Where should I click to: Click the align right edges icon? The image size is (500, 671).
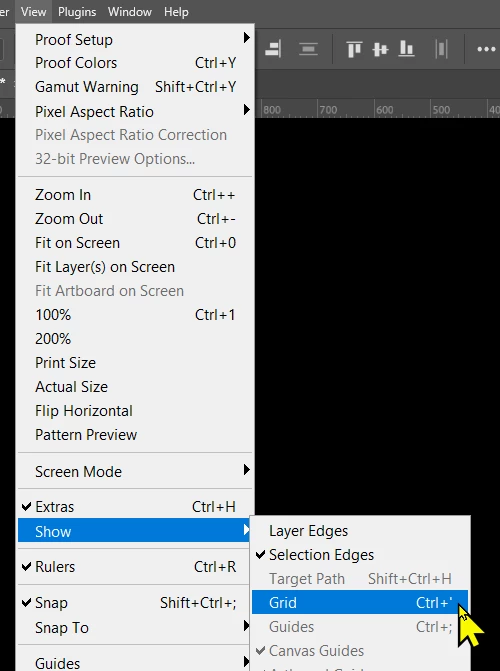[x=273, y=49]
